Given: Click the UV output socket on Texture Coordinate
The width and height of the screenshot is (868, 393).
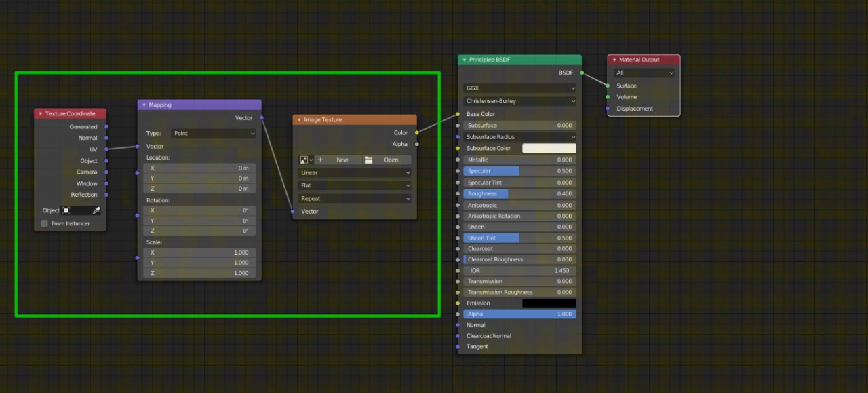Looking at the screenshot, I should (106, 149).
